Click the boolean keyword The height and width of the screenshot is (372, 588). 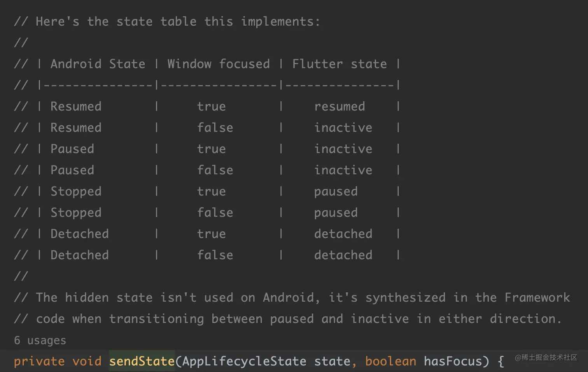[x=390, y=361]
